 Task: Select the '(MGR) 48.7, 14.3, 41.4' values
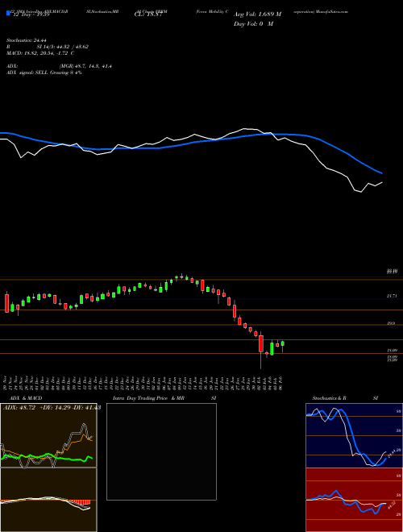pos(85,66)
